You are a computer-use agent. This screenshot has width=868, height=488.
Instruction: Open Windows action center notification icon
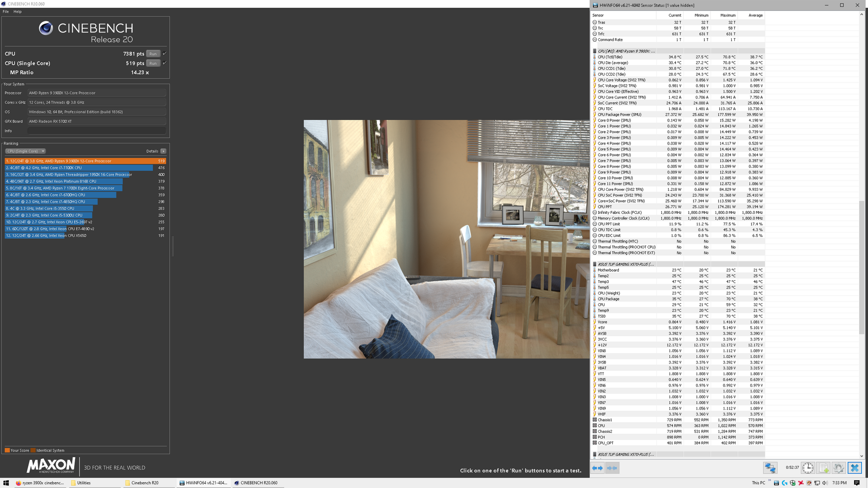click(x=857, y=483)
